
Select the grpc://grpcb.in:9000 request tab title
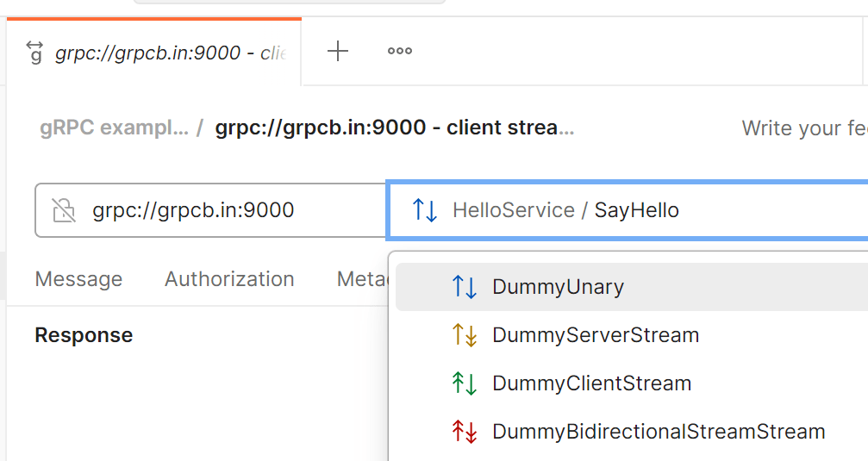coord(169,53)
